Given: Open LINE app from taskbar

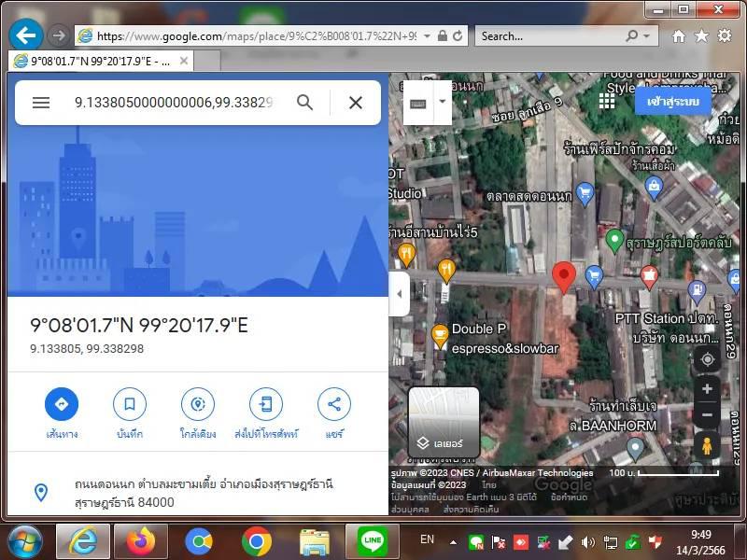Looking at the screenshot, I should click(x=372, y=541).
